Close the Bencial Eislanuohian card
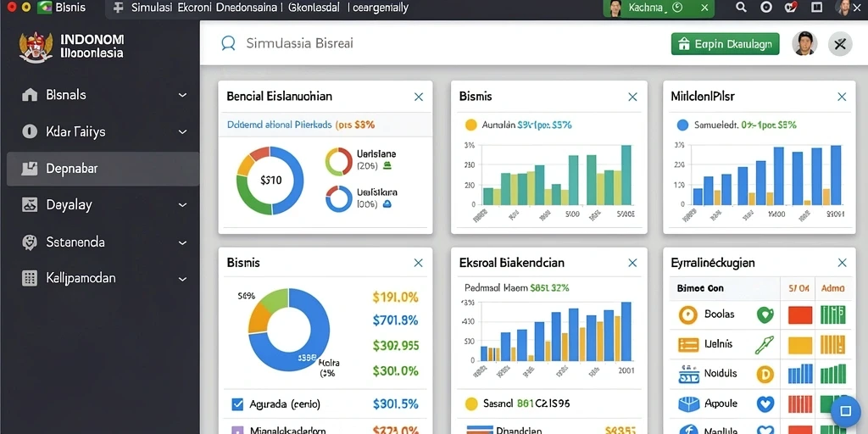The height and width of the screenshot is (434, 868). (x=419, y=97)
